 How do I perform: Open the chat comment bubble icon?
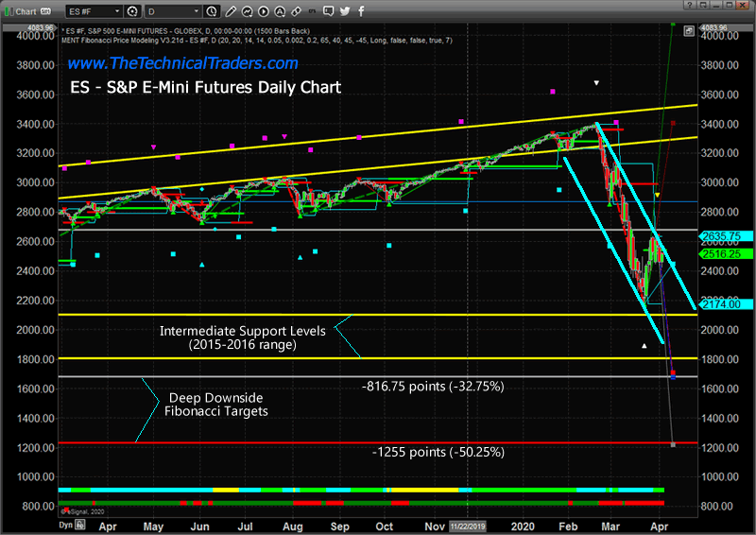(x=328, y=11)
